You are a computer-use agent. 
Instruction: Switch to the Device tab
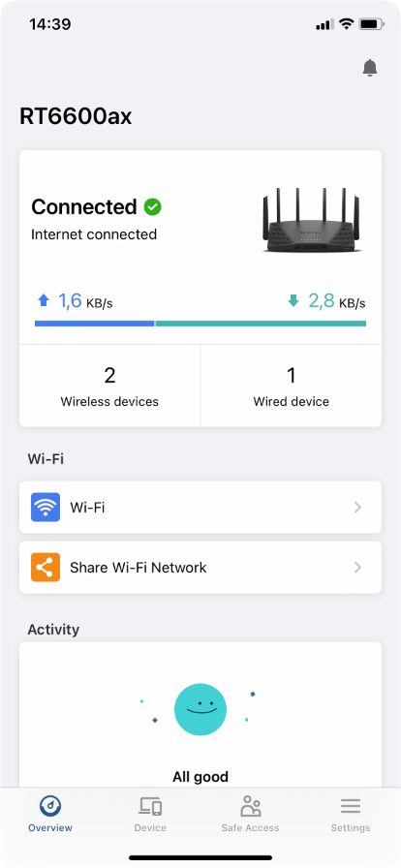[150, 814]
